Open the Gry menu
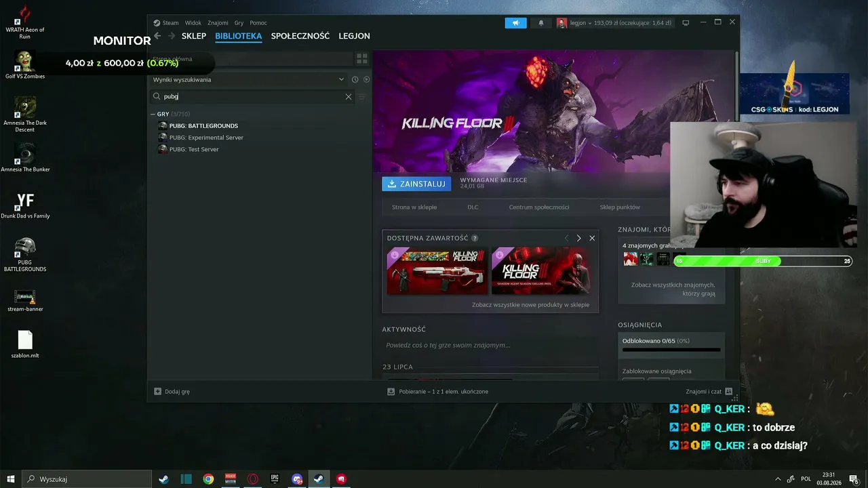 [239, 23]
